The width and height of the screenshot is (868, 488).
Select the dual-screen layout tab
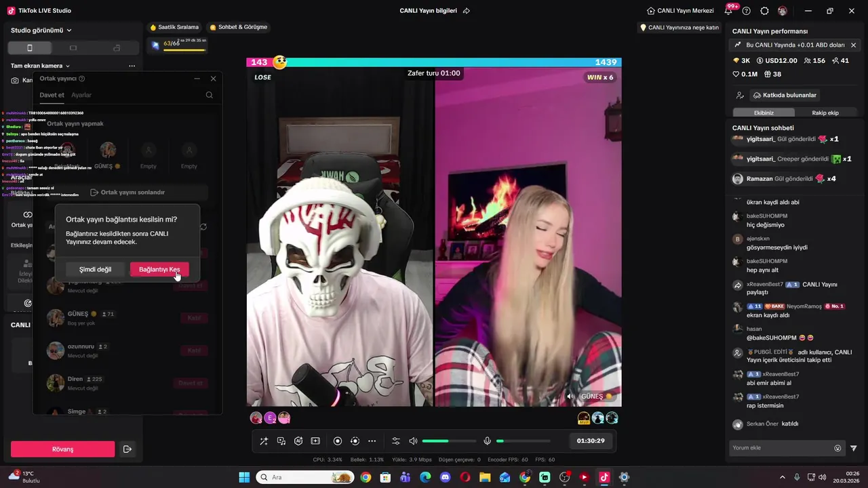pos(117,48)
